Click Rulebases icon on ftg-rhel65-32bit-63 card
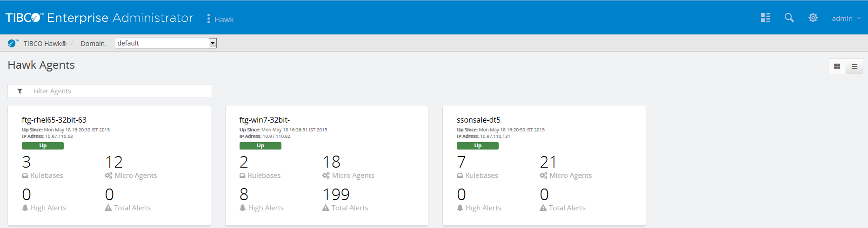This screenshot has height=228, width=868. pyautogui.click(x=25, y=176)
